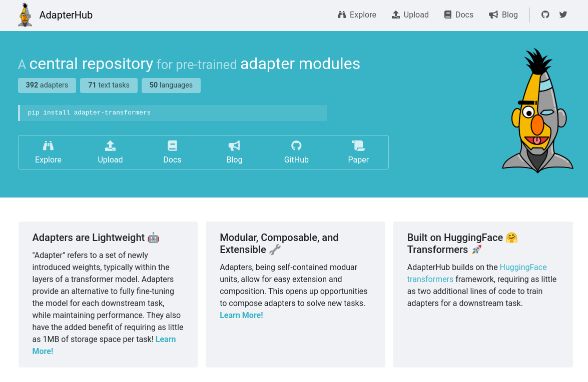Click the megaphone icon in hero button bar
The image size is (588, 382).
tap(234, 145)
